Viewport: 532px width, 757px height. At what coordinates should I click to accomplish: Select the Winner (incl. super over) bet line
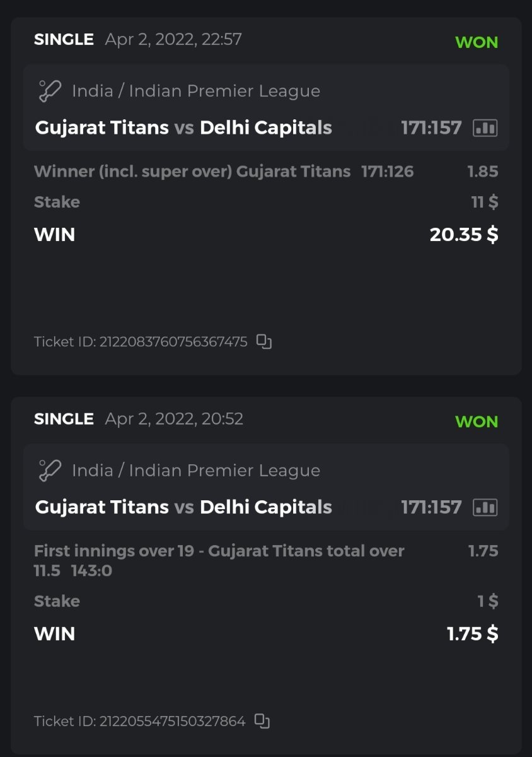(192, 171)
